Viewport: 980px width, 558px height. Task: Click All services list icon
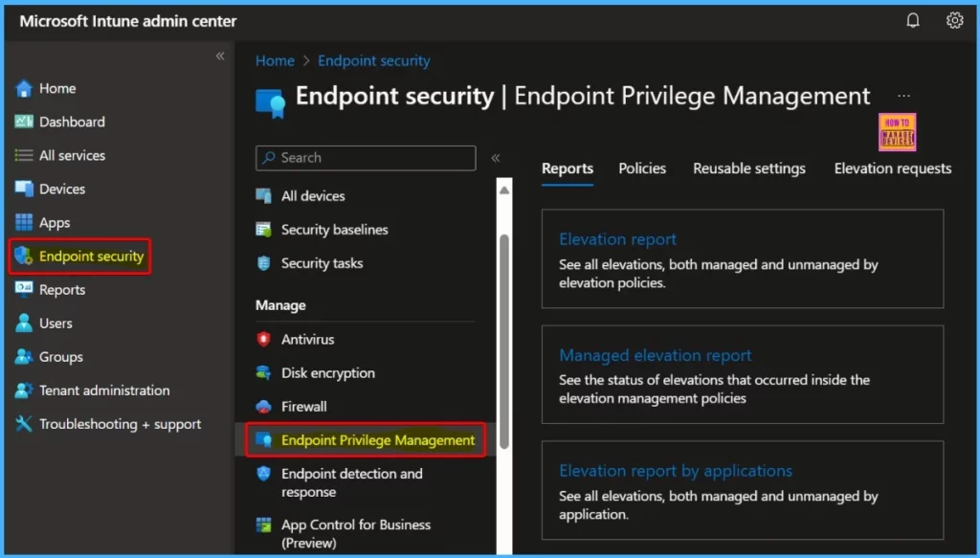[24, 156]
